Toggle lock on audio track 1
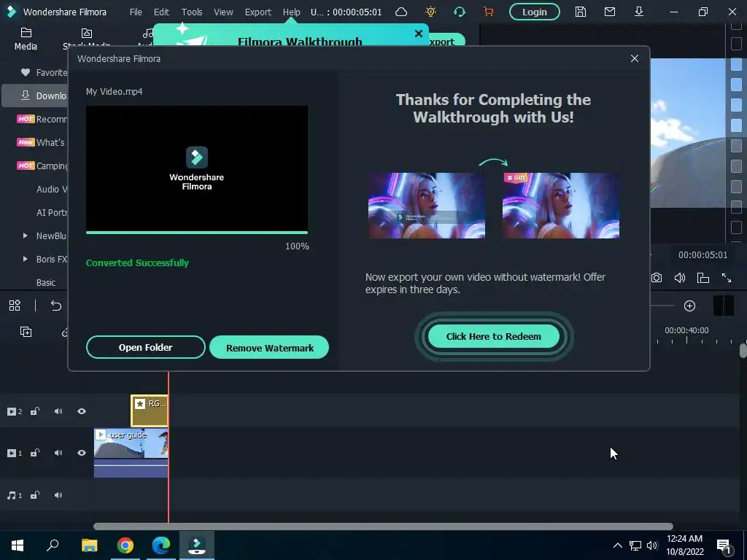Viewport: 747px width, 560px height. (x=35, y=495)
